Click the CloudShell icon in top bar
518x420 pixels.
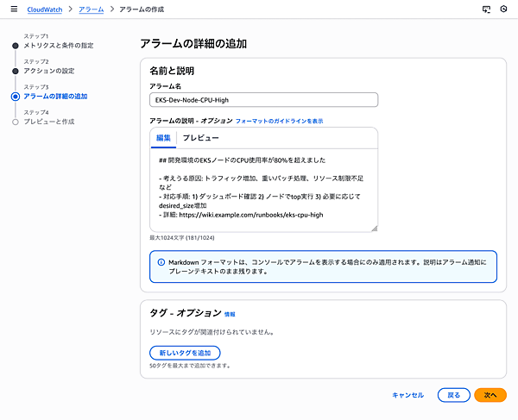[486, 9]
